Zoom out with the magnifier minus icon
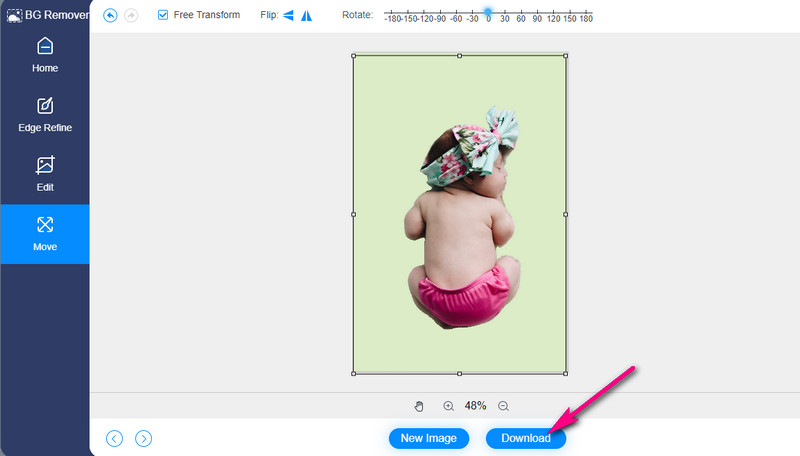Image resolution: width=800 pixels, height=456 pixels. tap(503, 406)
